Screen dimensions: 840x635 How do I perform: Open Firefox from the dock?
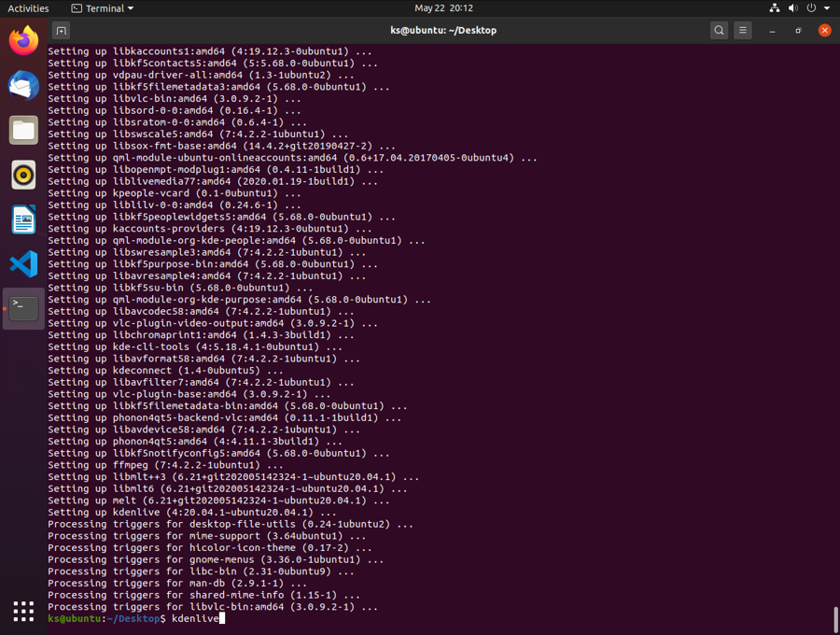[23, 41]
